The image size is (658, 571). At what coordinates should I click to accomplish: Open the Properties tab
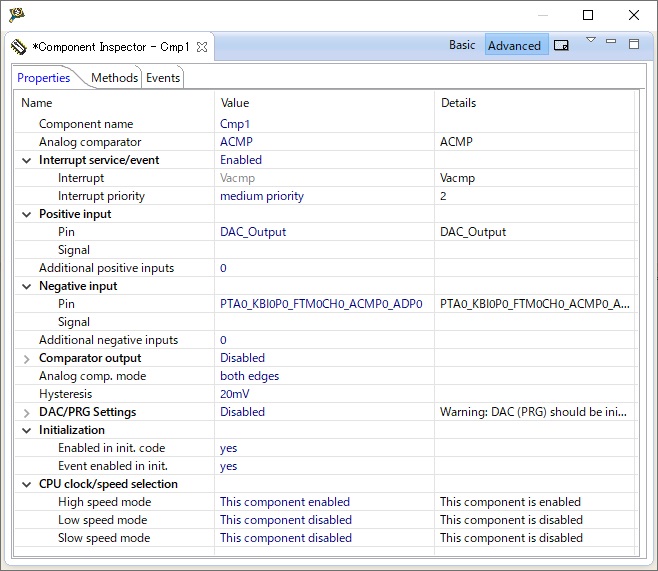click(44, 78)
